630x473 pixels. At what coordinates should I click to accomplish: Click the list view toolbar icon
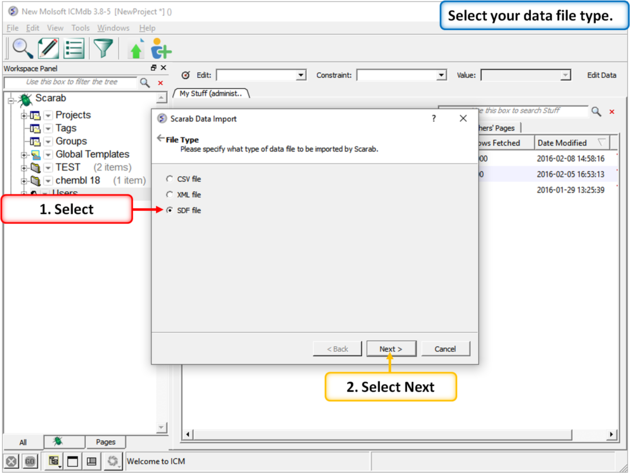click(74, 48)
